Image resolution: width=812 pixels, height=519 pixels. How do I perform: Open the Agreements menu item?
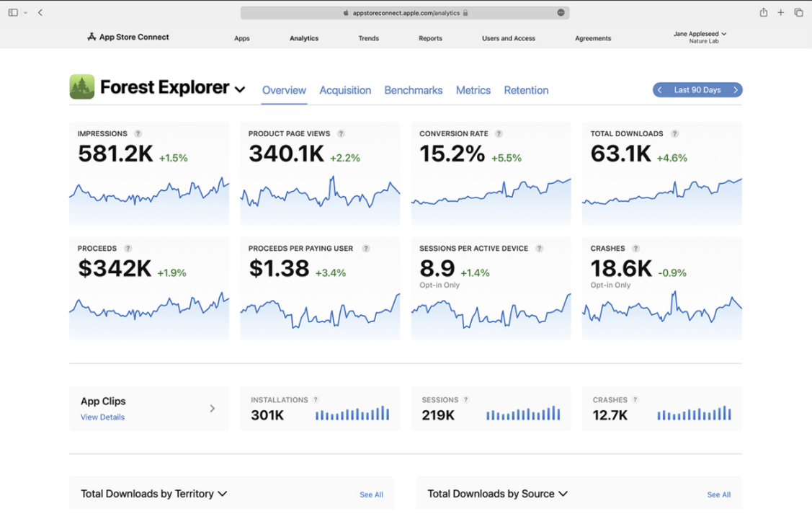click(x=593, y=38)
